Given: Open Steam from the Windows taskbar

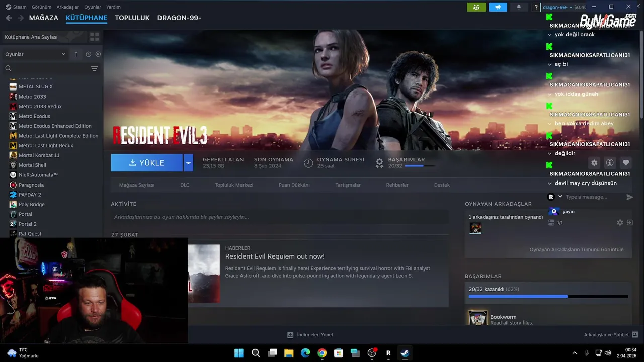Looking at the screenshot, I should click(405, 353).
